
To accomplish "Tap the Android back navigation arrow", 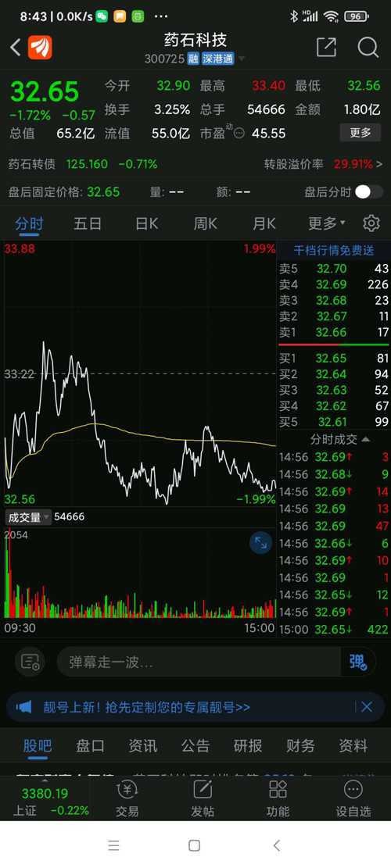I will pyautogui.click(x=277, y=845).
